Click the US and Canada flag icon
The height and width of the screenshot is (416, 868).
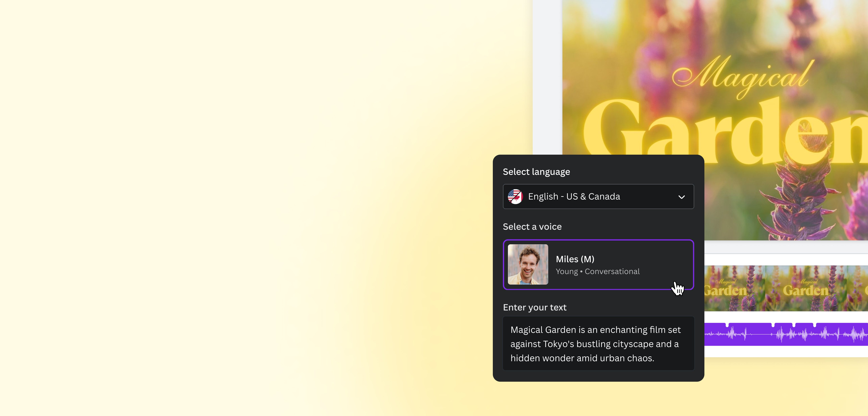(515, 197)
